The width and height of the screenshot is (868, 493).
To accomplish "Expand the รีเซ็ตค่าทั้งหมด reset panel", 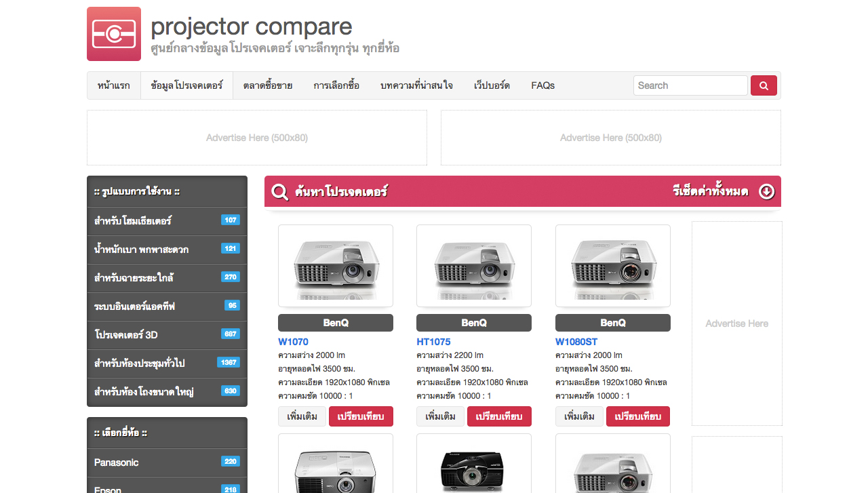I will [710, 192].
